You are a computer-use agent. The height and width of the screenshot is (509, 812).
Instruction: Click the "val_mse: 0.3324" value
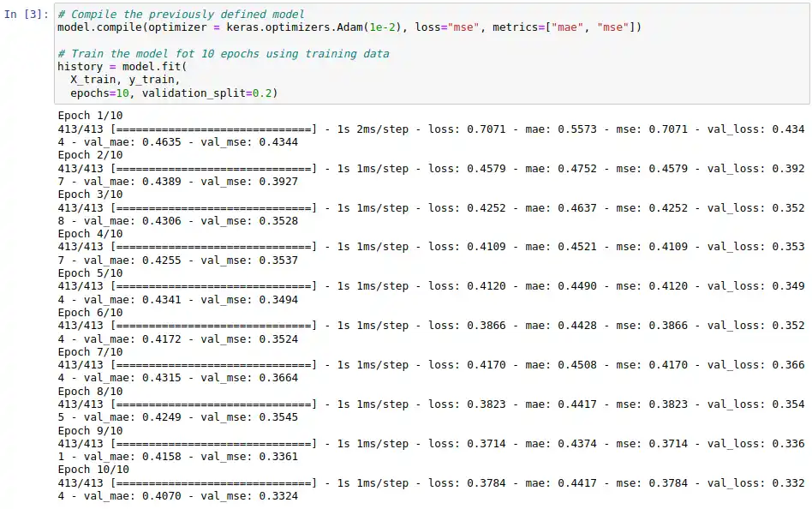point(249,495)
